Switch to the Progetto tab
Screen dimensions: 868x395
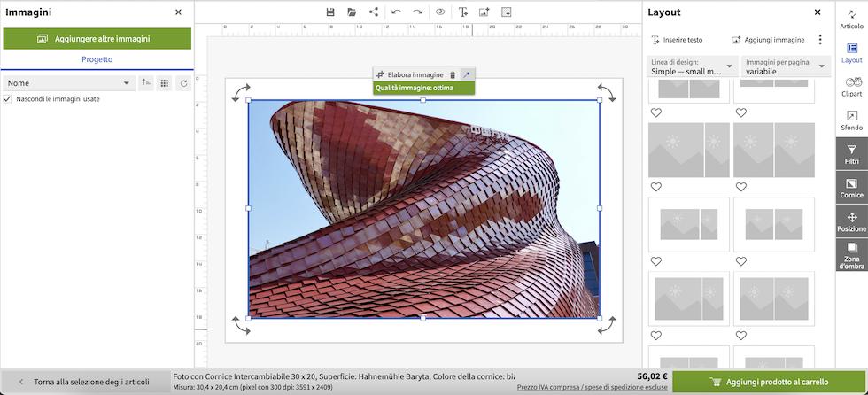tap(97, 59)
